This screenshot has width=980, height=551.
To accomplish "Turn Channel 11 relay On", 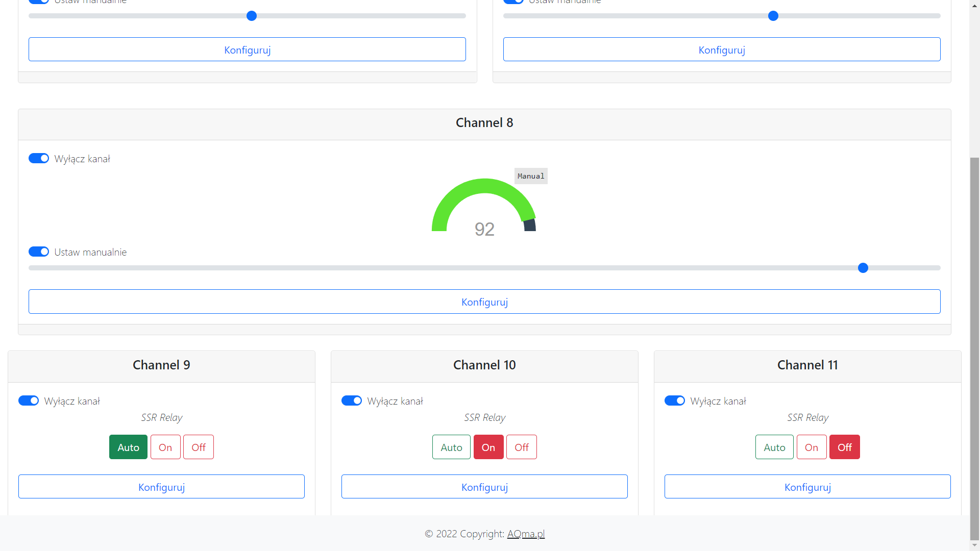I will tap(812, 447).
